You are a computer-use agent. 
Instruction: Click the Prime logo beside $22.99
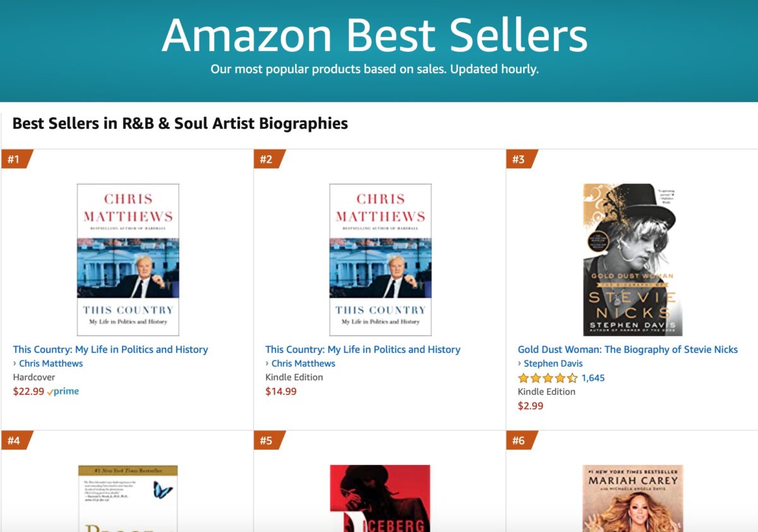[63, 391]
